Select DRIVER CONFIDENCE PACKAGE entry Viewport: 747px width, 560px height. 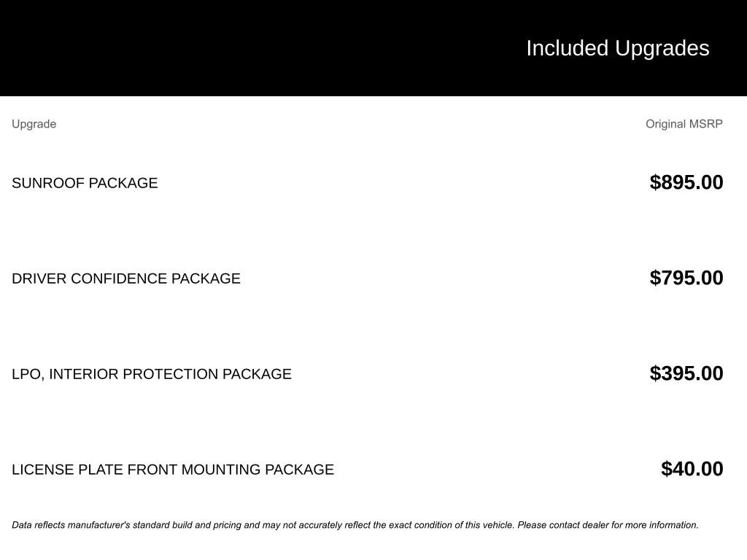[x=126, y=279]
